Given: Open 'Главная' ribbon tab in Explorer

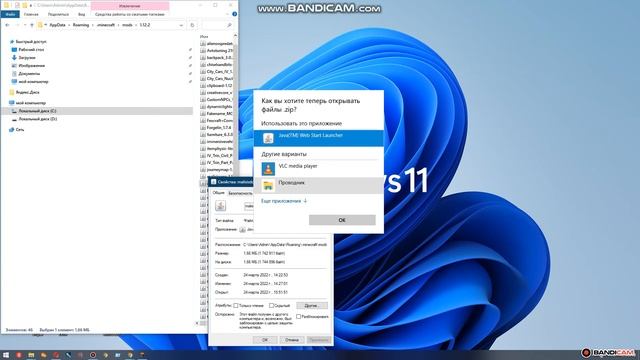Looking at the screenshot, I should pos(31,14).
